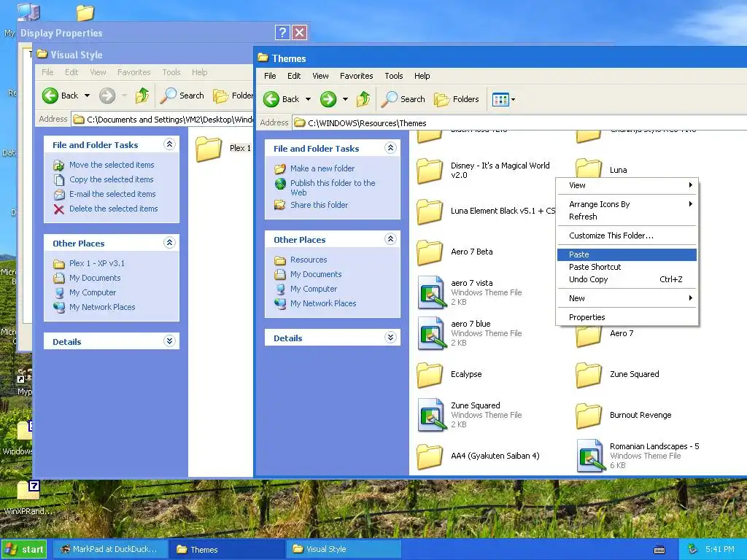Collapse File and Folder Tasks in Visual Style

click(169, 144)
